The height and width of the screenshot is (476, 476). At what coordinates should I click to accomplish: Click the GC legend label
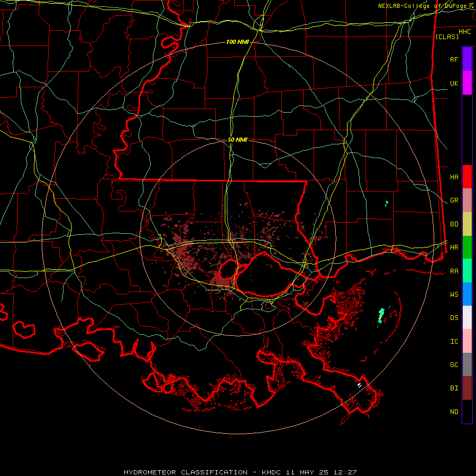coord(454,365)
